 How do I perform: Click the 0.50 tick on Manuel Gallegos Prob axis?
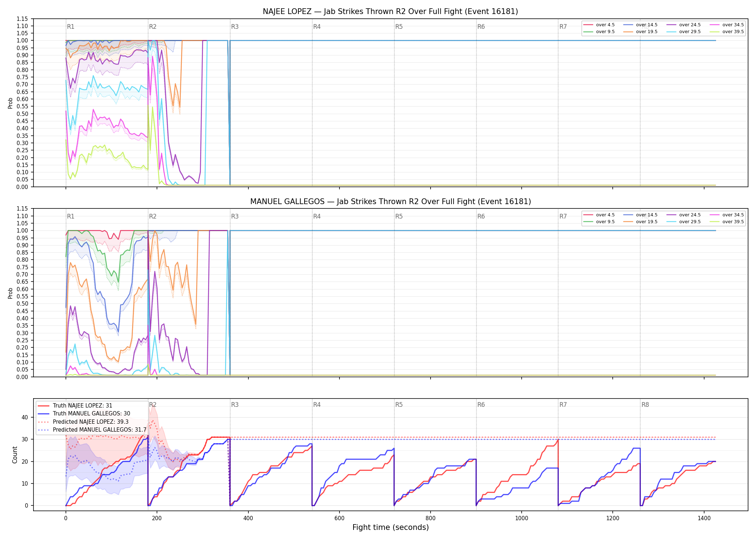[22, 304]
